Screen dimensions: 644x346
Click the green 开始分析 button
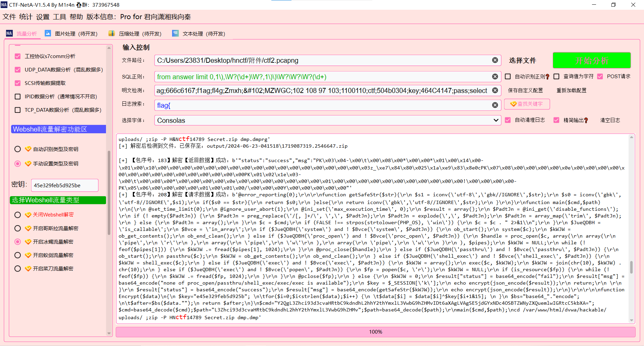coord(592,60)
